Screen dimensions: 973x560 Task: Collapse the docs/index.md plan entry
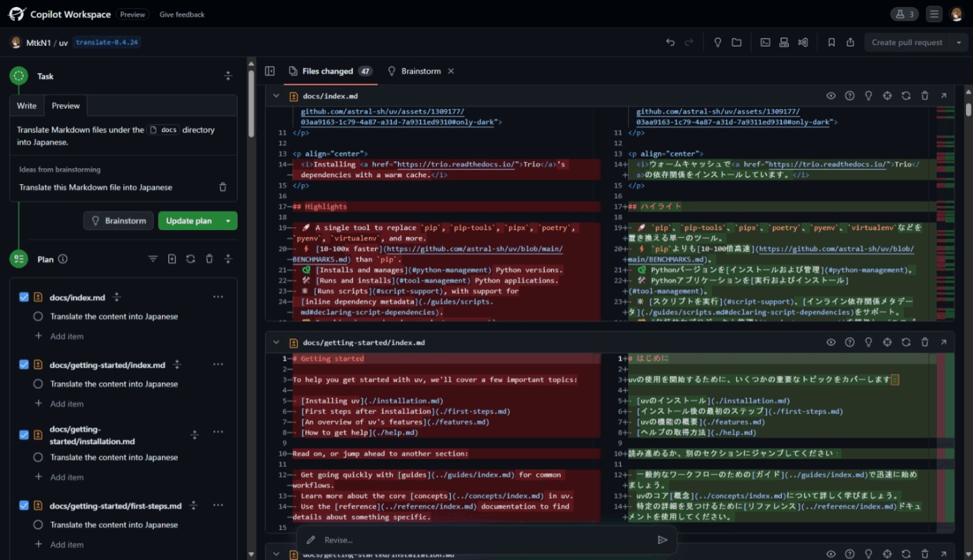coord(117,297)
